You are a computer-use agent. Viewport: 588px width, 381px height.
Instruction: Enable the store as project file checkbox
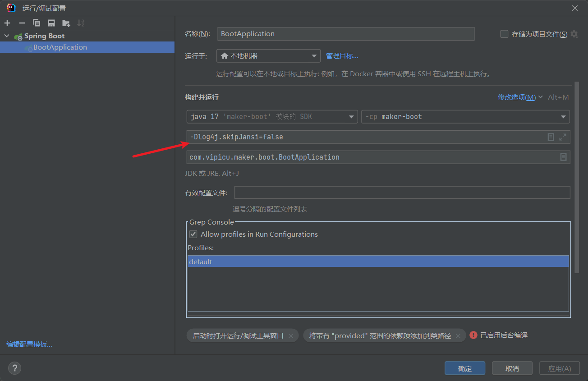(505, 34)
